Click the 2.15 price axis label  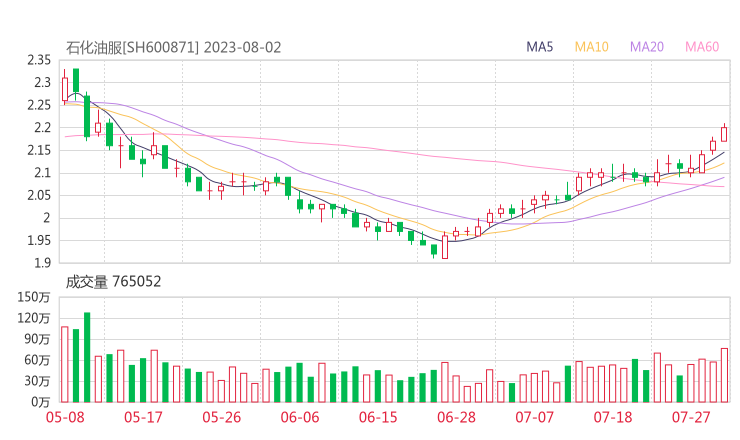point(39,151)
